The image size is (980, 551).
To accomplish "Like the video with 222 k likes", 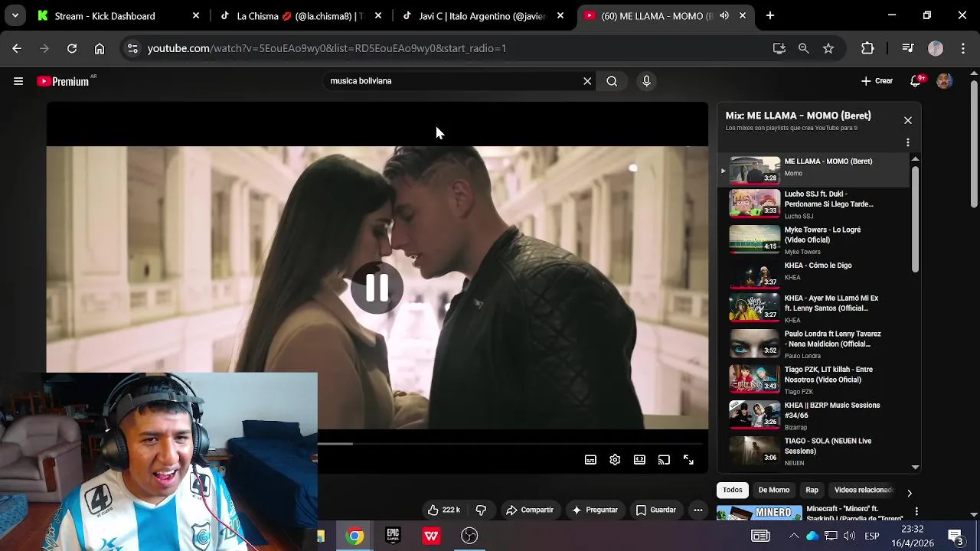I will pyautogui.click(x=443, y=510).
